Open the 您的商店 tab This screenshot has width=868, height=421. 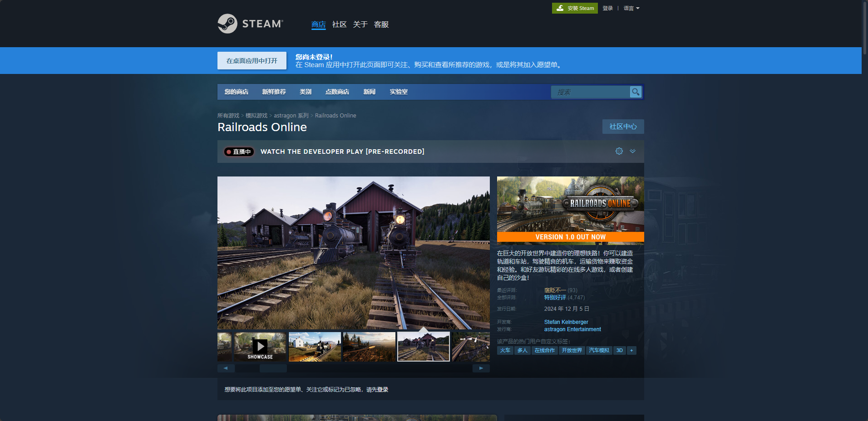point(236,92)
